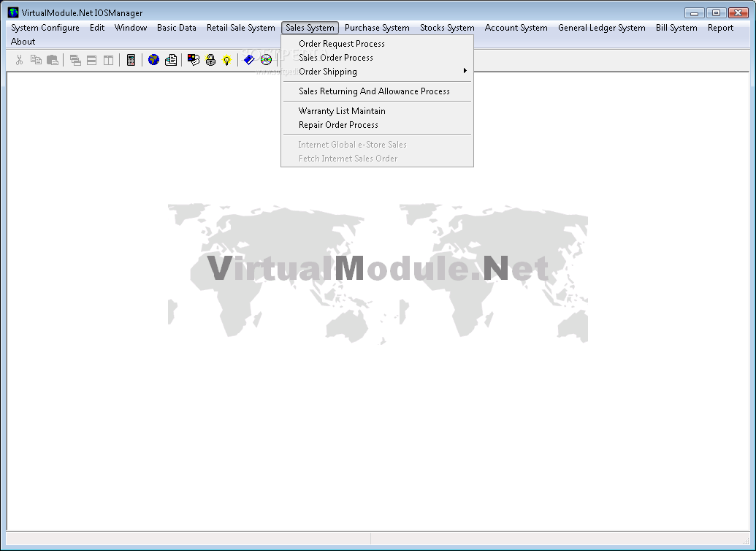Open the About menu
Viewport: 756px width, 551px height.
23,42
